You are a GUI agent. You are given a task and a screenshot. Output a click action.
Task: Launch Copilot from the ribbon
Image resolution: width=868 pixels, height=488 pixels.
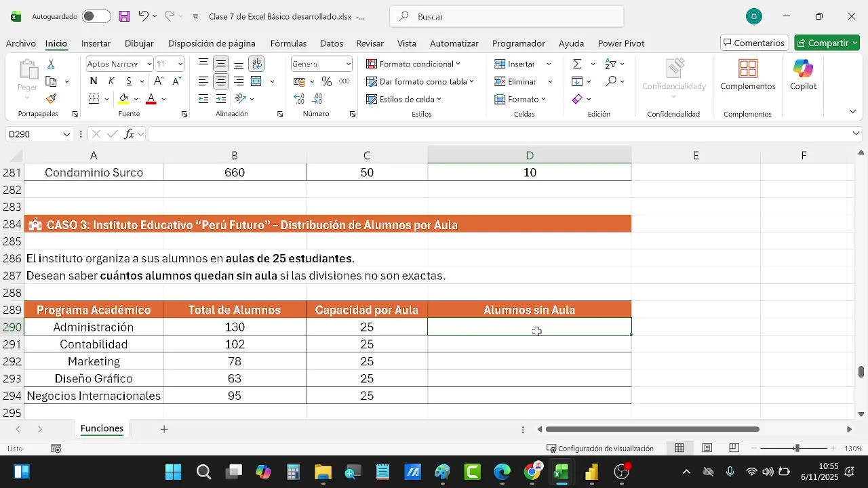(x=803, y=75)
